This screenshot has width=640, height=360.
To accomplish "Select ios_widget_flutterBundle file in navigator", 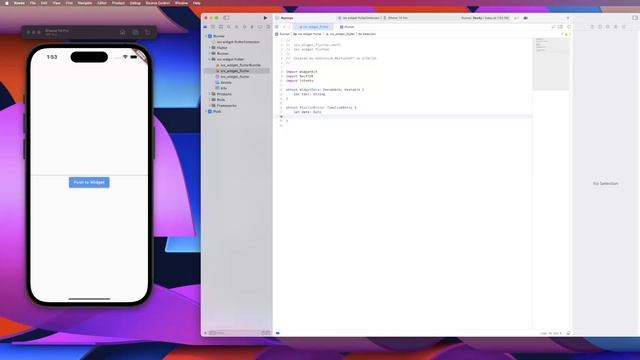I will point(240,65).
